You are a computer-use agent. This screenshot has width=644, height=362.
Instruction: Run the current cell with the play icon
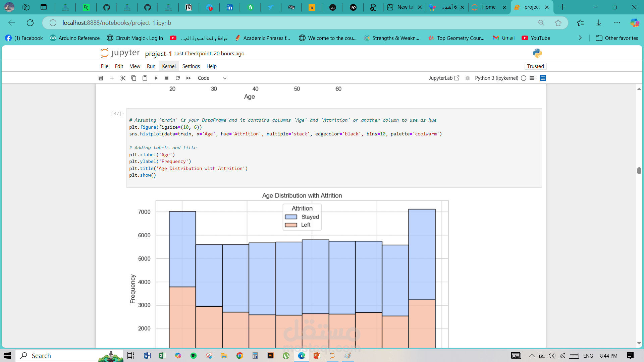coord(156,78)
